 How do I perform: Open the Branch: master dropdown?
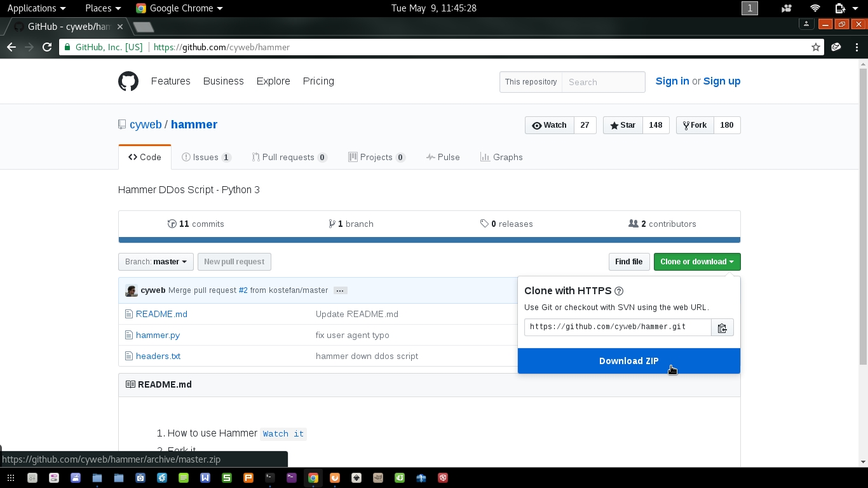[156, 262]
